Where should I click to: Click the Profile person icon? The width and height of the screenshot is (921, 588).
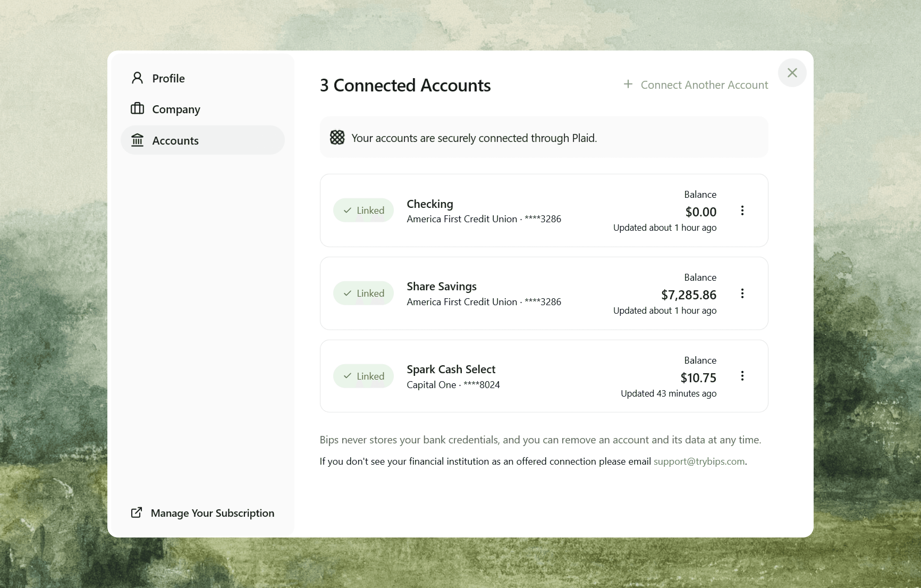click(137, 78)
